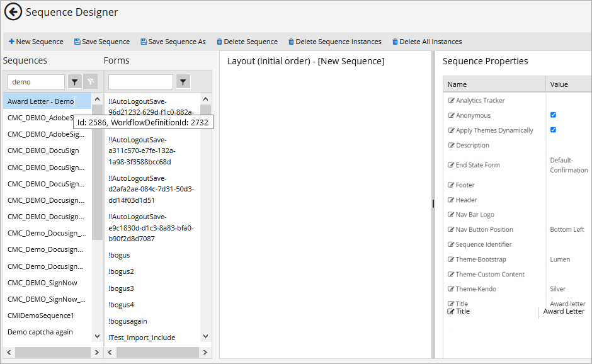Edit the Analytics Tracker property pencil icon
This screenshot has height=364, width=592.
pos(451,101)
